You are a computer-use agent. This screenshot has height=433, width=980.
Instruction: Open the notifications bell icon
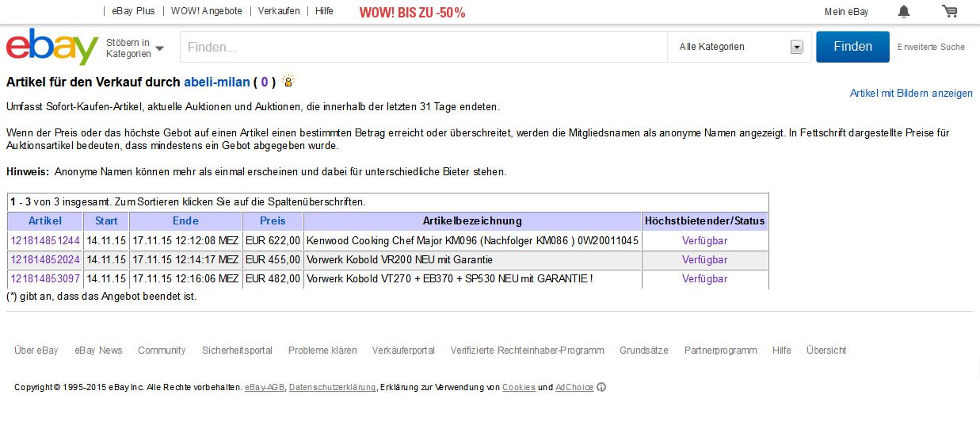tap(904, 11)
